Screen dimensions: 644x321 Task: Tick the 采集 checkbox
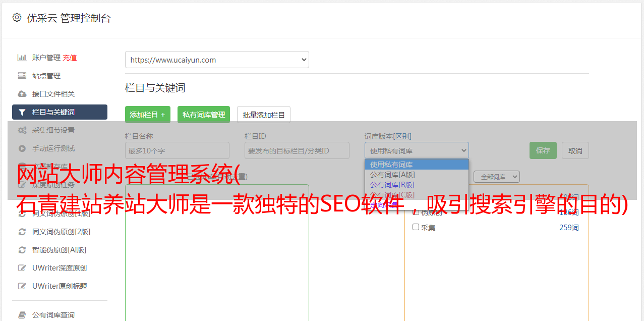[x=416, y=227]
